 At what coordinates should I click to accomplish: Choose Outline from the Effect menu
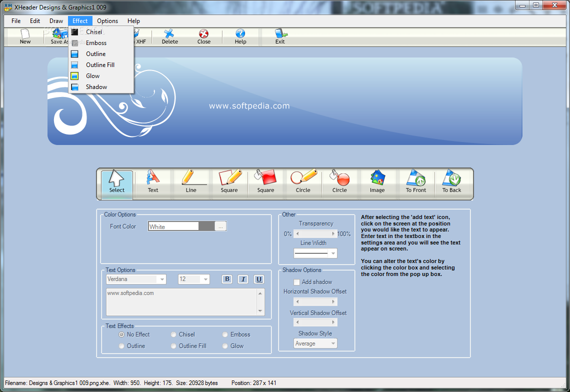(100, 54)
